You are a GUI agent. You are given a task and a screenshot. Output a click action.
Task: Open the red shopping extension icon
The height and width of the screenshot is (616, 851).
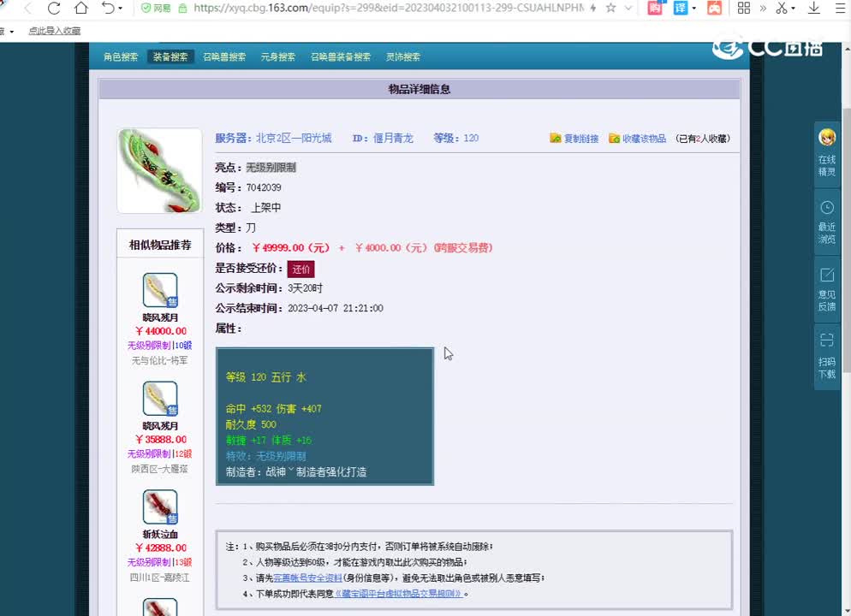point(655,8)
